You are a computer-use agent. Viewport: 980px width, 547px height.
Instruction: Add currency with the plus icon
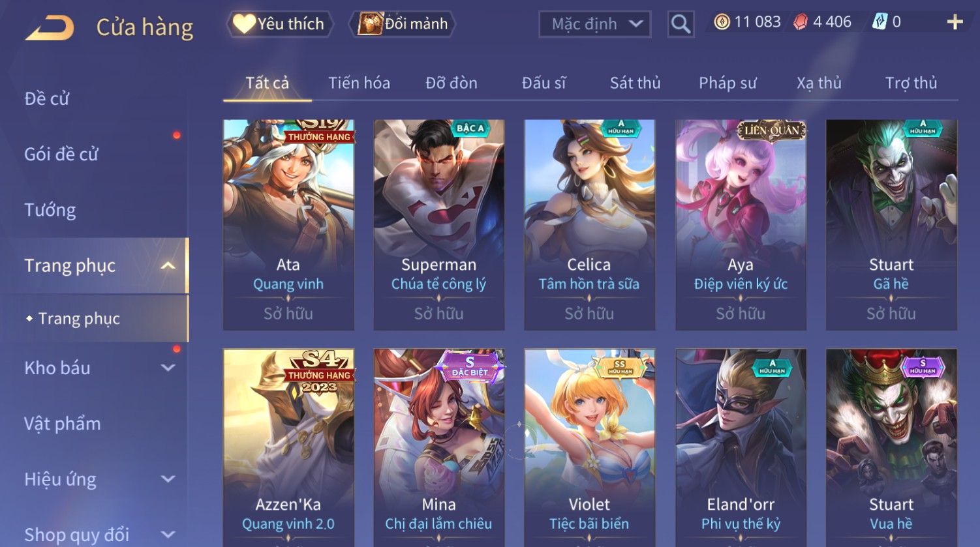click(955, 22)
